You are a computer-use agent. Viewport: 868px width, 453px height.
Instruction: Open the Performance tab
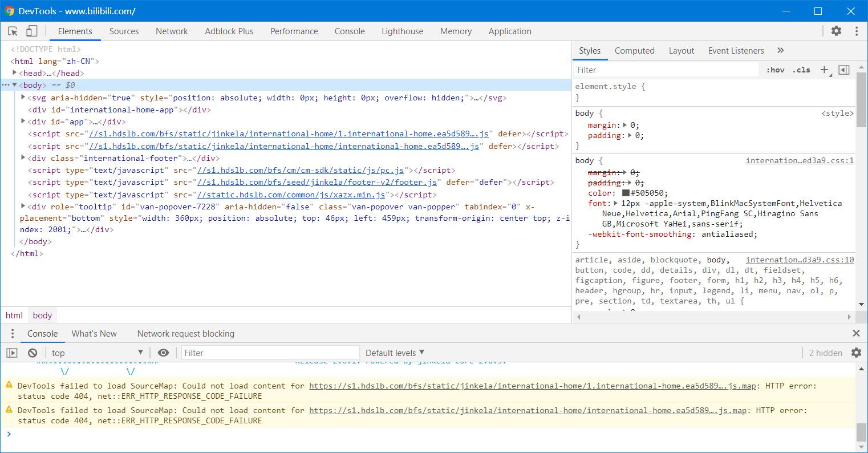[294, 31]
